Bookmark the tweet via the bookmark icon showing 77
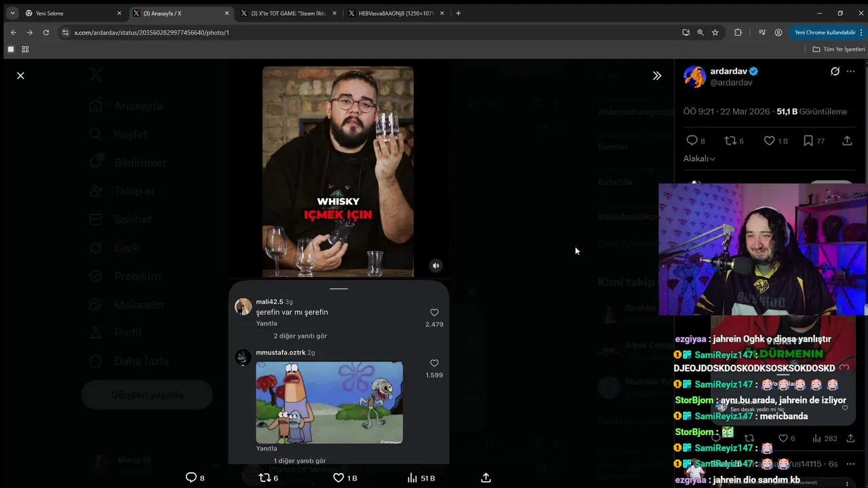868x488 pixels. pos(808,140)
